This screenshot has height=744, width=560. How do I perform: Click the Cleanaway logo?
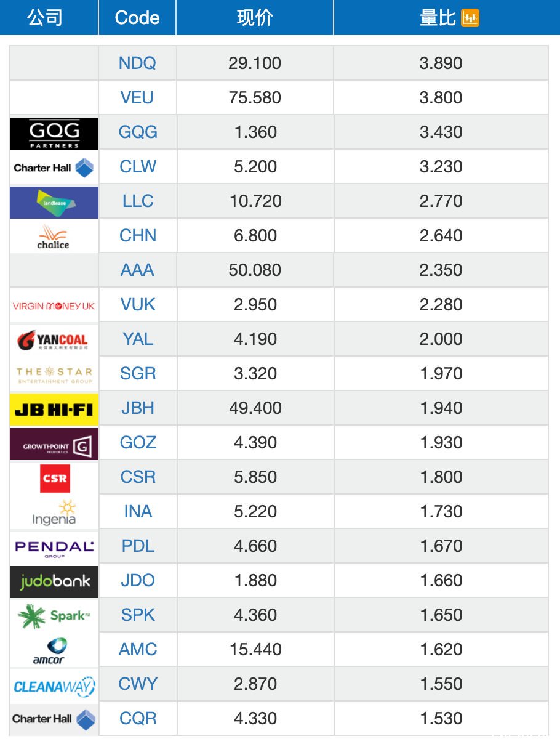pyautogui.click(x=54, y=685)
